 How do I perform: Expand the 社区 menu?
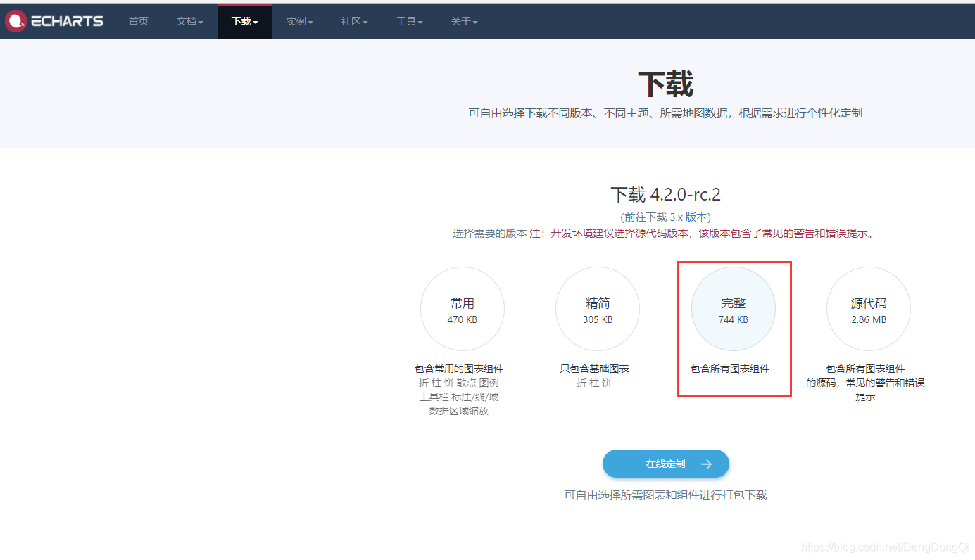pyautogui.click(x=355, y=21)
